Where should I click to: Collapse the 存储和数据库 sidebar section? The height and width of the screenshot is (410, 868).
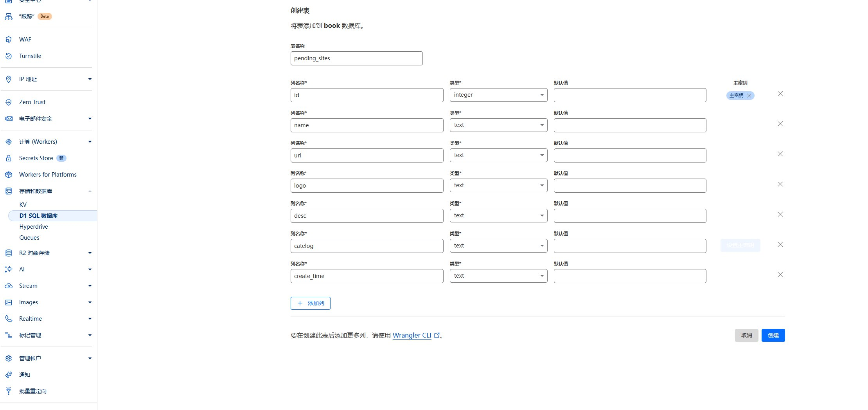(x=90, y=191)
